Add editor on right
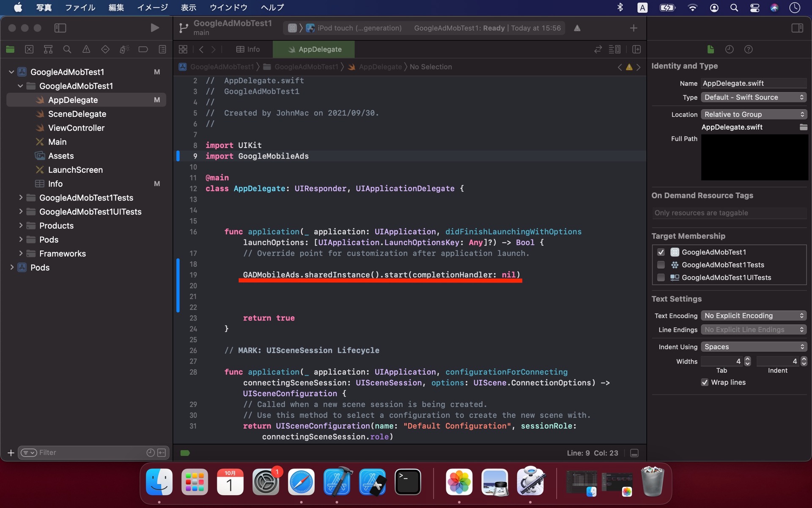812x508 pixels. click(636, 49)
